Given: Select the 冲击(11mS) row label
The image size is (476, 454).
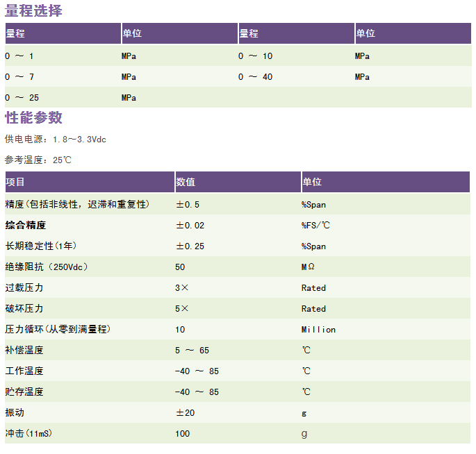Looking at the screenshot, I should point(29,434).
